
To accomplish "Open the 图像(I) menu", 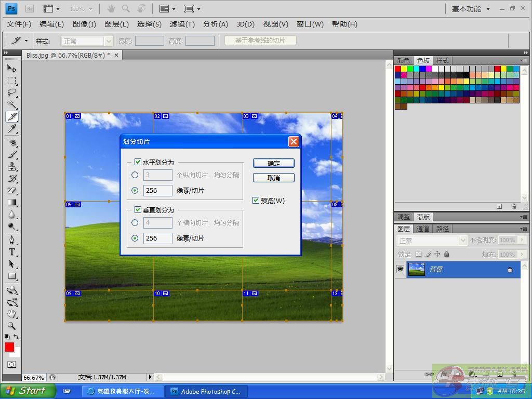I will pyautogui.click(x=84, y=24).
